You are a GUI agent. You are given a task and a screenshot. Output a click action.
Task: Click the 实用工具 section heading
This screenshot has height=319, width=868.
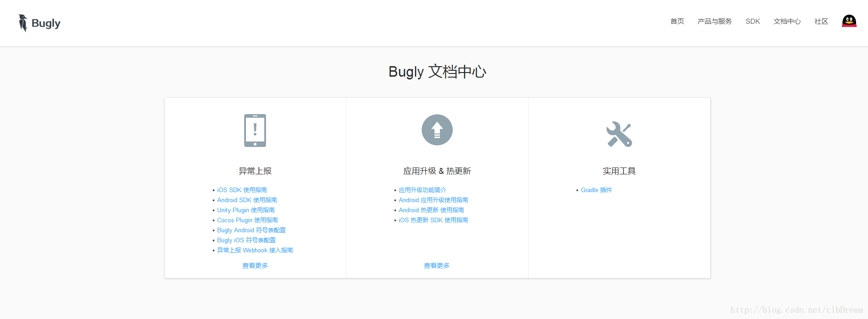pyautogui.click(x=619, y=171)
